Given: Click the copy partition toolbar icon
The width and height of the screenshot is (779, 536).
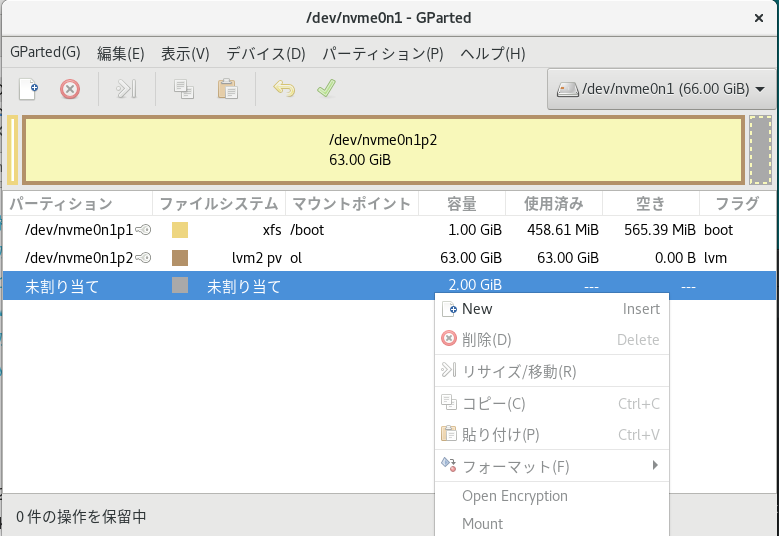Looking at the screenshot, I should click(x=184, y=89).
